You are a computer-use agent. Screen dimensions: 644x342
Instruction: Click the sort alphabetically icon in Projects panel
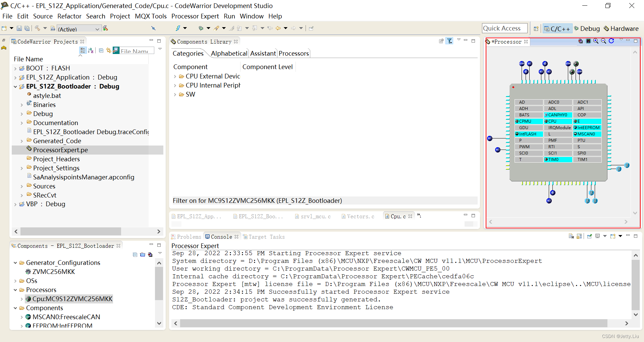click(91, 50)
